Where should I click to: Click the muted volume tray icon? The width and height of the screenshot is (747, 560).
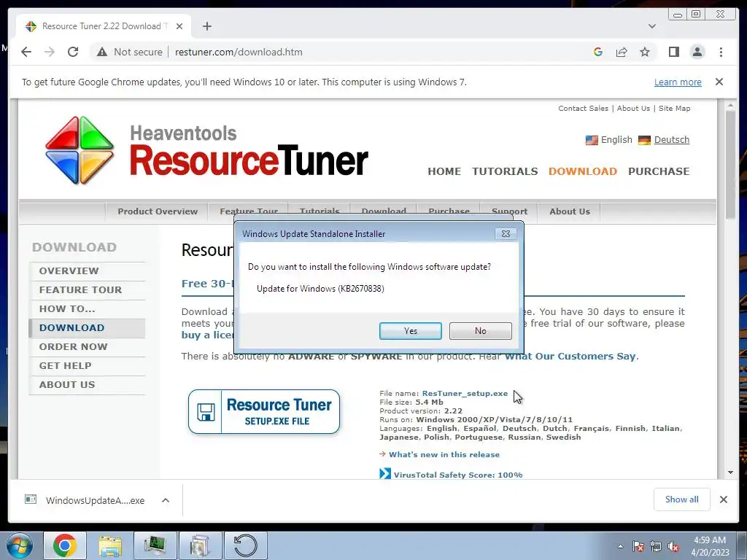tap(673, 546)
